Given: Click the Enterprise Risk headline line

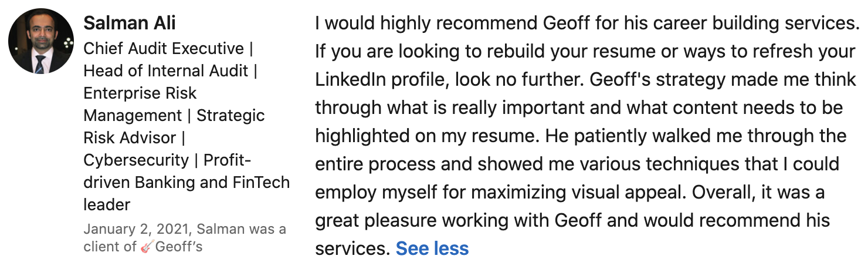Looking at the screenshot, I should [140, 93].
